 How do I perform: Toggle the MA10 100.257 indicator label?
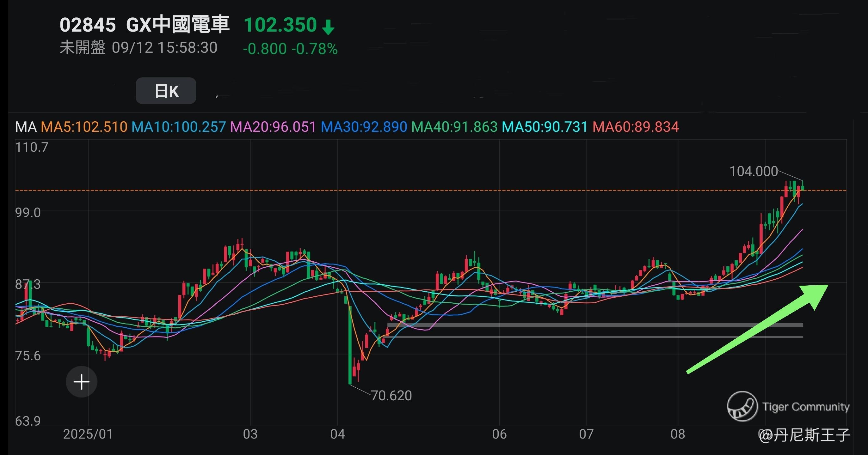178,127
